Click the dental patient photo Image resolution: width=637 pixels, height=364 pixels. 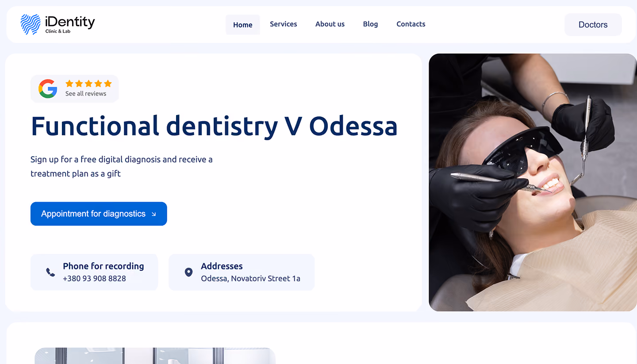(x=533, y=182)
